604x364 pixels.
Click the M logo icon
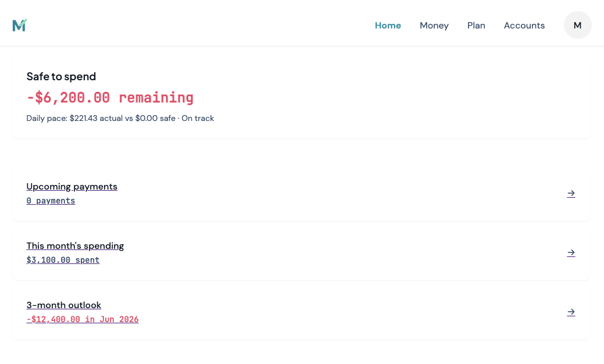tap(19, 25)
